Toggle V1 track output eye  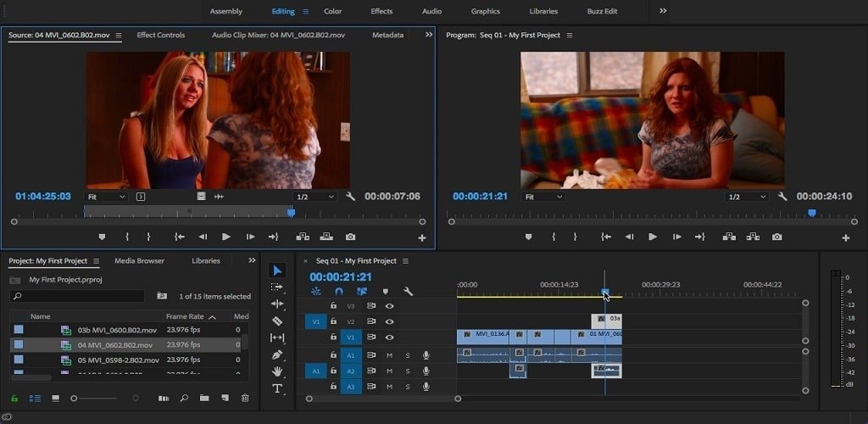pyautogui.click(x=390, y=338)
